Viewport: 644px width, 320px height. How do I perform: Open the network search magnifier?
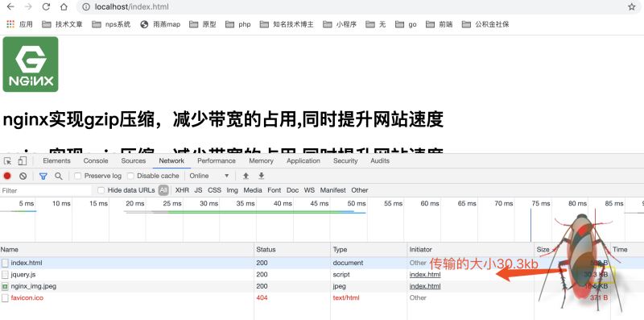tap(59, 176)
